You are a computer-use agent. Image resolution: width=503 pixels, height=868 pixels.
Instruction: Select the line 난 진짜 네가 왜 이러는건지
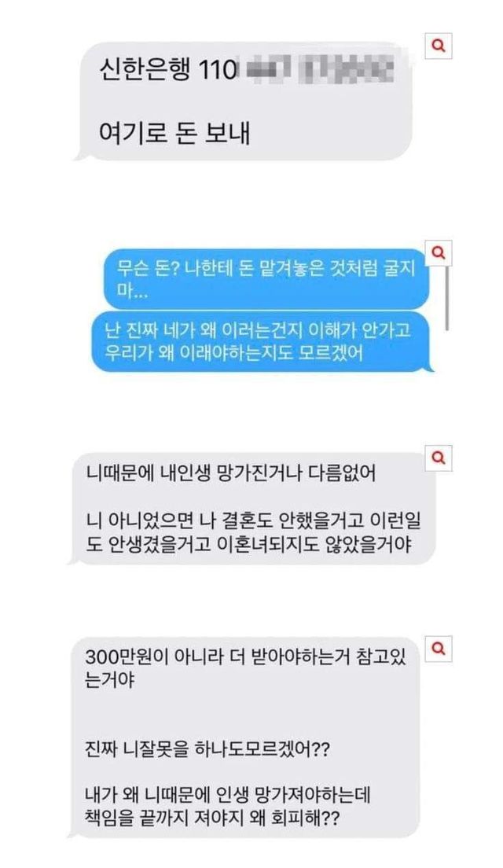(x=258, y=332)
